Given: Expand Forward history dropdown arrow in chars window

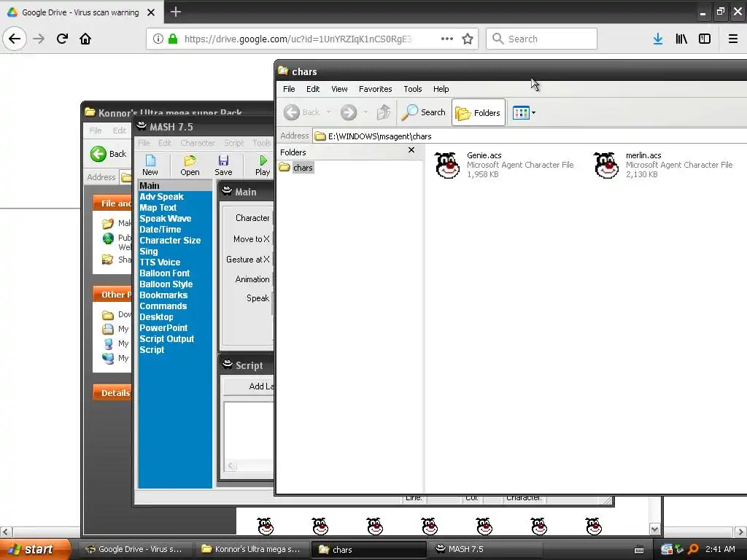Looking at the screenshot, I should [x=365, y=113].
